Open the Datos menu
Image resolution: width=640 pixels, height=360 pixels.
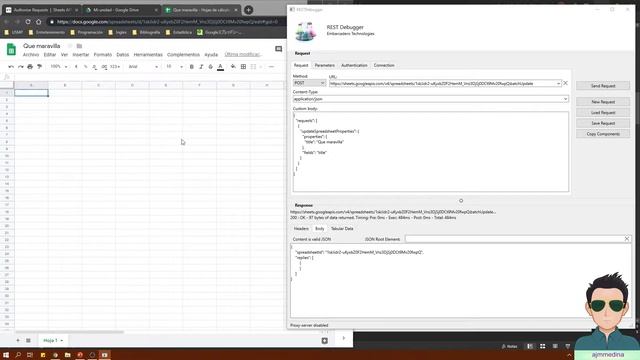[122, 54]
